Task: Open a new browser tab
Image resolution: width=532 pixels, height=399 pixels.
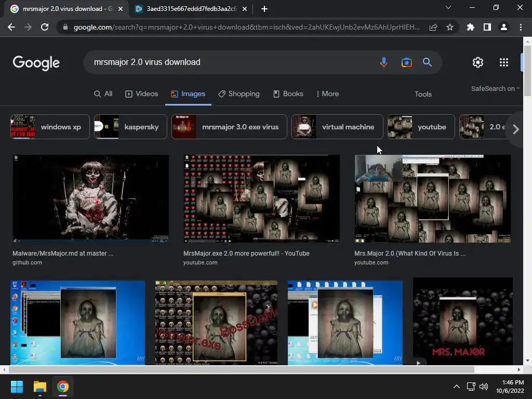Action: pyautogui.click(x=264, y=9)
